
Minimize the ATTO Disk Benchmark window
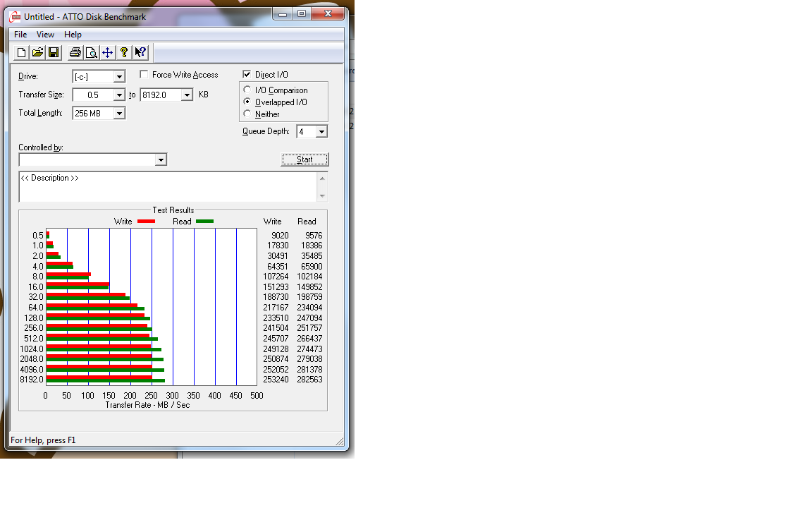coord(282,14)
